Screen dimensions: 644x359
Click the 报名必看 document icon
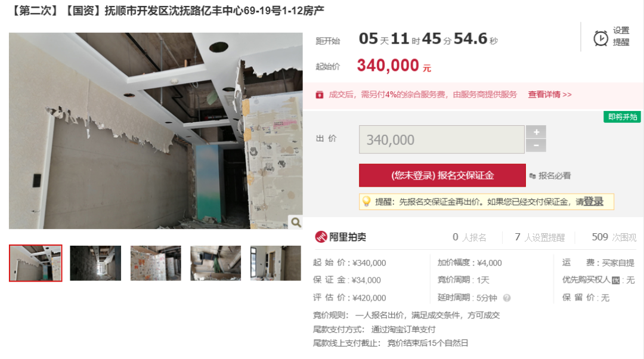click(x=532, y=176)
